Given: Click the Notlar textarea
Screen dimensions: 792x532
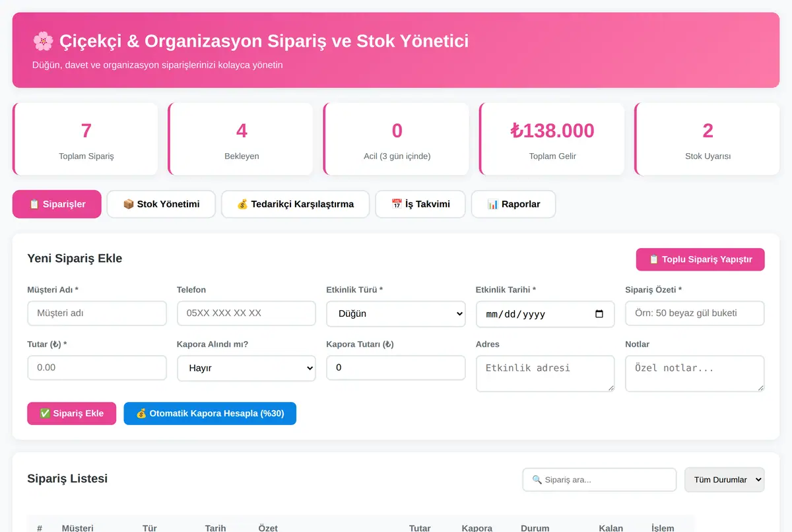Looking at the screenshot, I should 695,374.
